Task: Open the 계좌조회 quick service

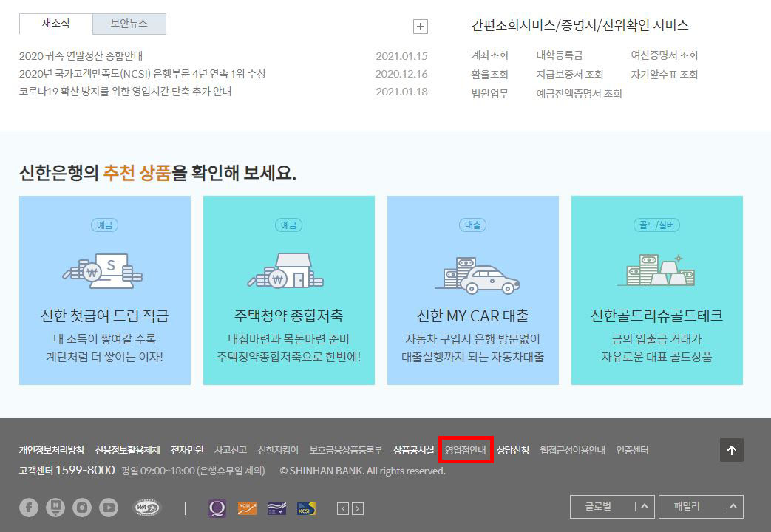Action: [x=489, y=55]
